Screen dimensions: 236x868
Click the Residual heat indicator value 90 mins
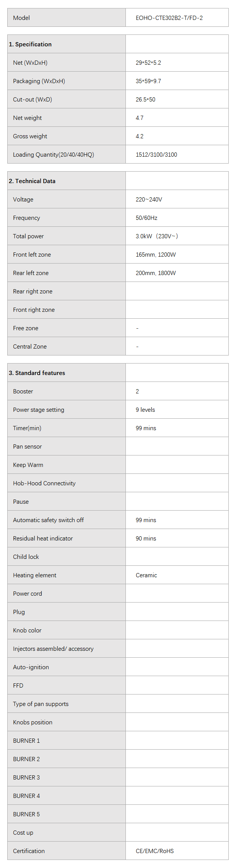[146, 539]
